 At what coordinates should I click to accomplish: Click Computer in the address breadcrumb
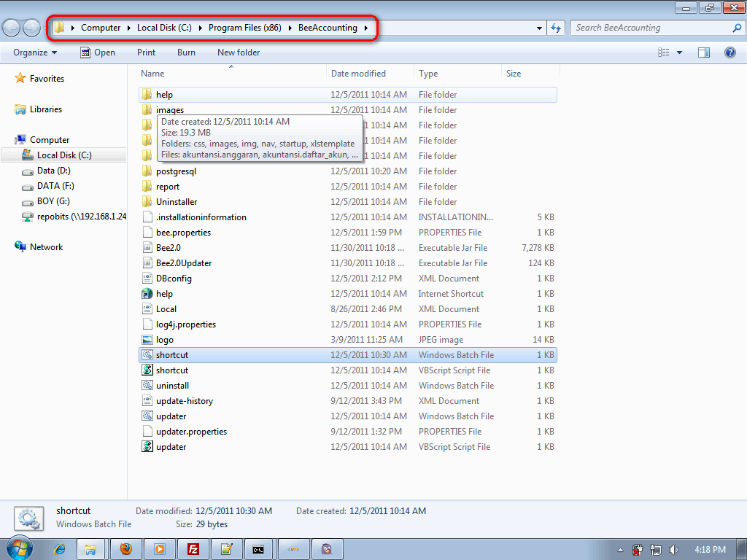pos(101,28)
